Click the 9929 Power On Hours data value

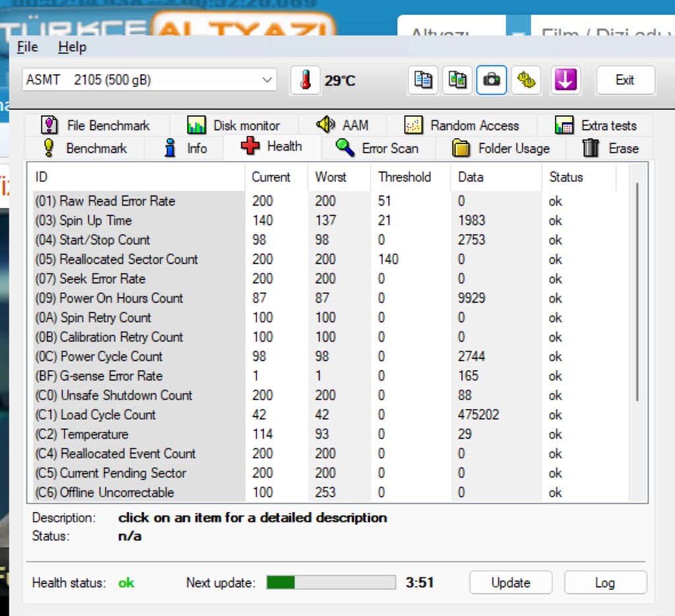coord(471,298)
